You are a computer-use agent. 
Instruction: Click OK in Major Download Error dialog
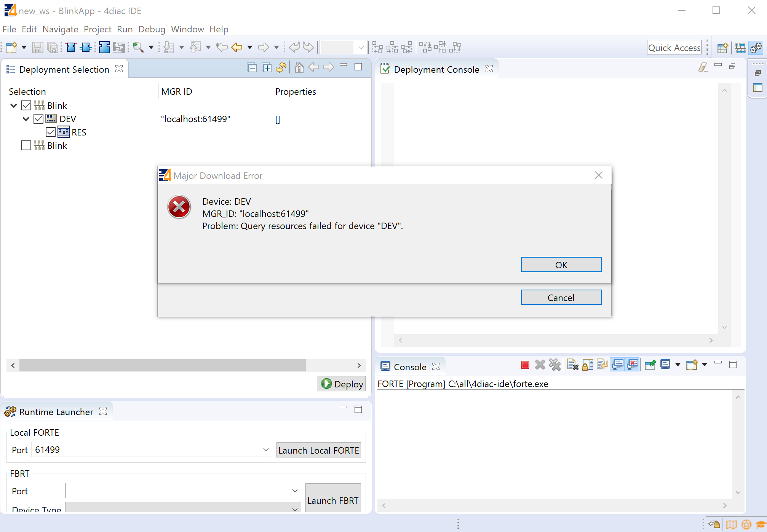(561, 265)
